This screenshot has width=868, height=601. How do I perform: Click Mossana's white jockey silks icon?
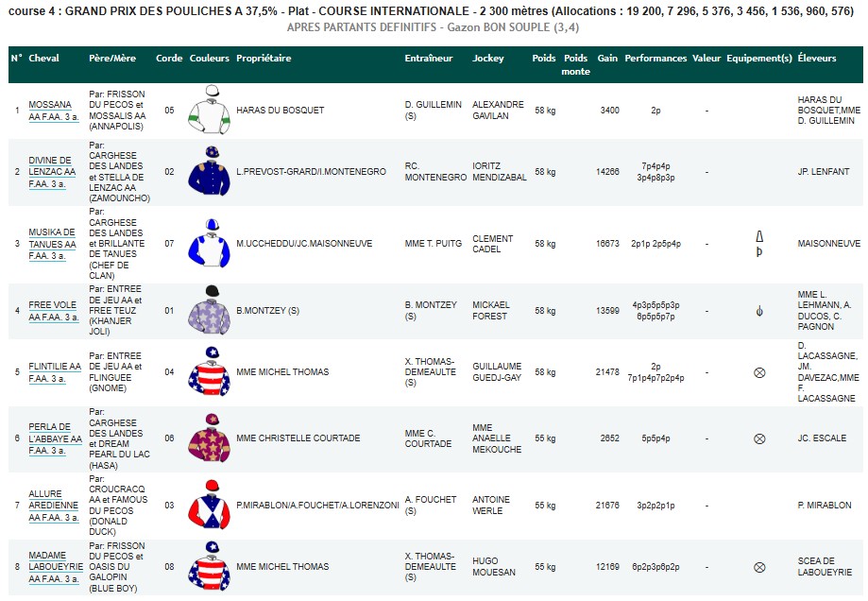tap(209, 111)
